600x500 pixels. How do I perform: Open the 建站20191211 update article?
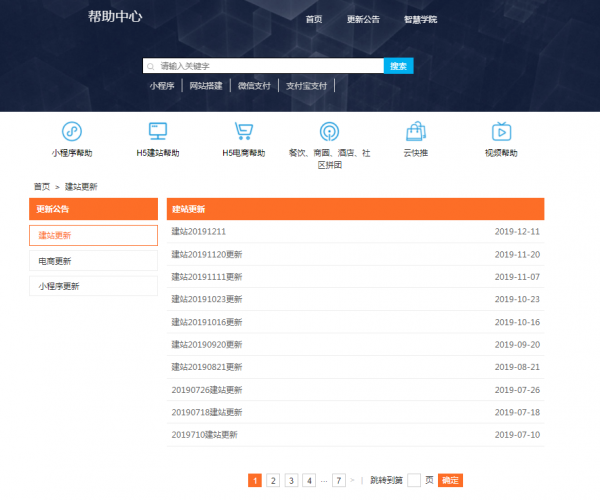coord(198,232)
